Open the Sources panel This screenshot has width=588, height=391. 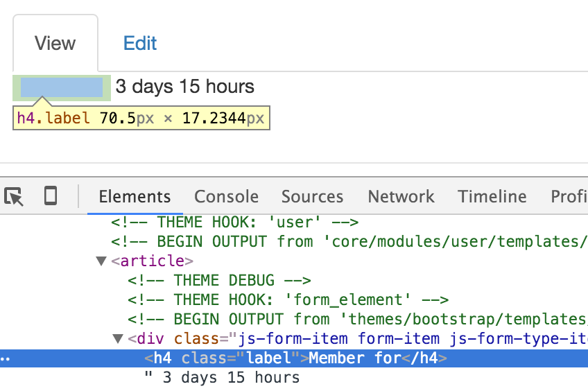[x=312, y=197]
